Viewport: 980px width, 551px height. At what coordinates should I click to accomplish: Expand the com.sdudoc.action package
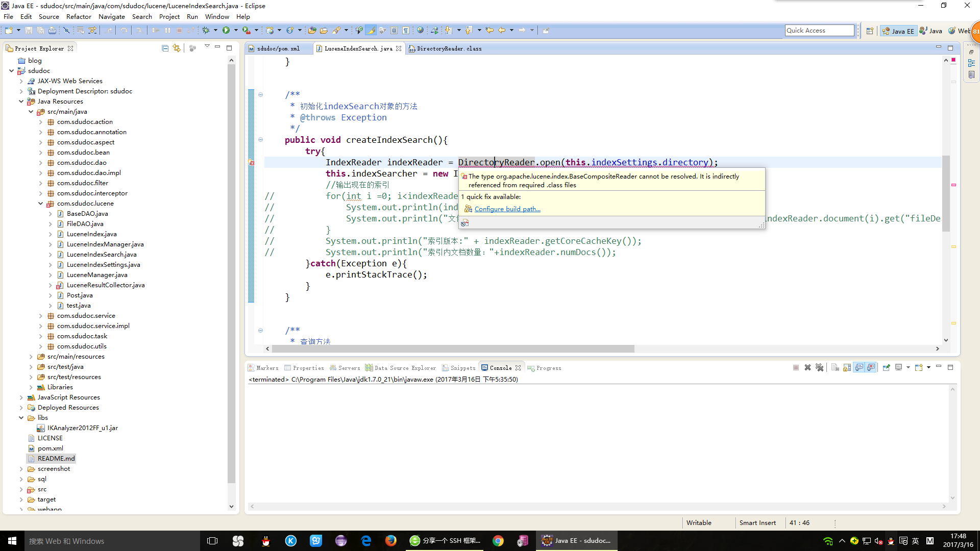click(41, 122)
